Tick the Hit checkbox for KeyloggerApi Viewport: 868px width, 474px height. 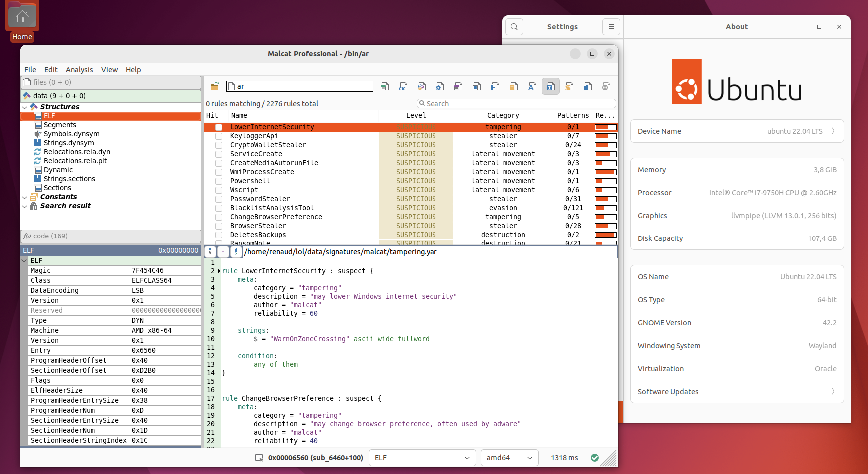click(x=219, y=136)
